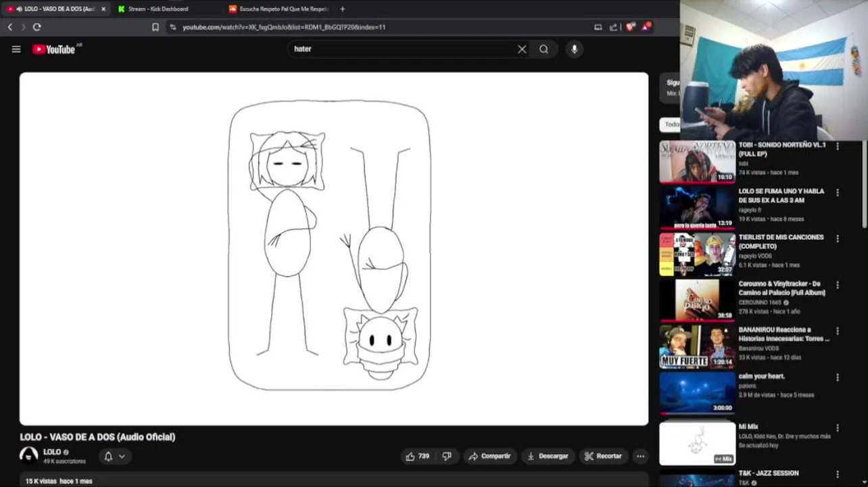
Task: Click the Recortar clip button
Action: pos(603,456)
